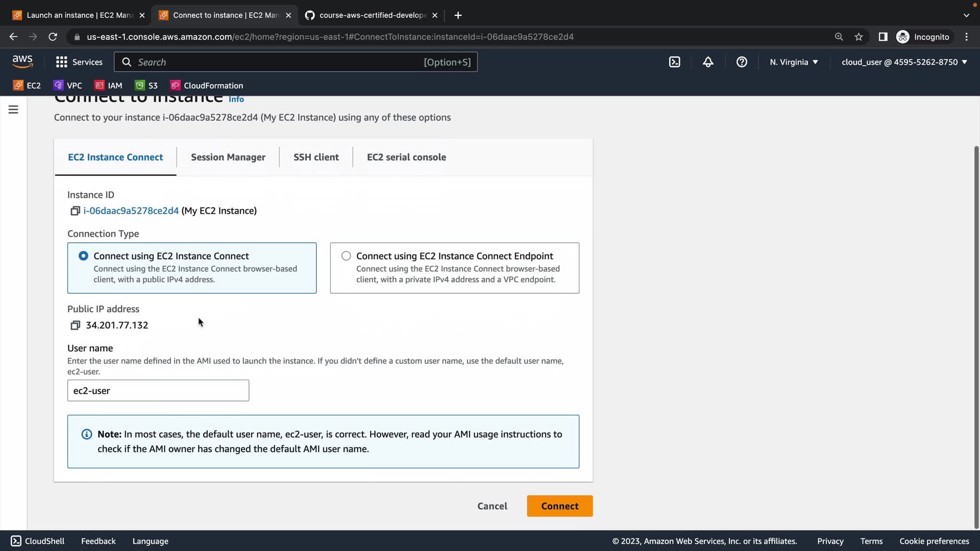Screen dimensions: 980x551
Task: Open CloudShell icon in top navigation bar
Action: (x=674, y=62)
